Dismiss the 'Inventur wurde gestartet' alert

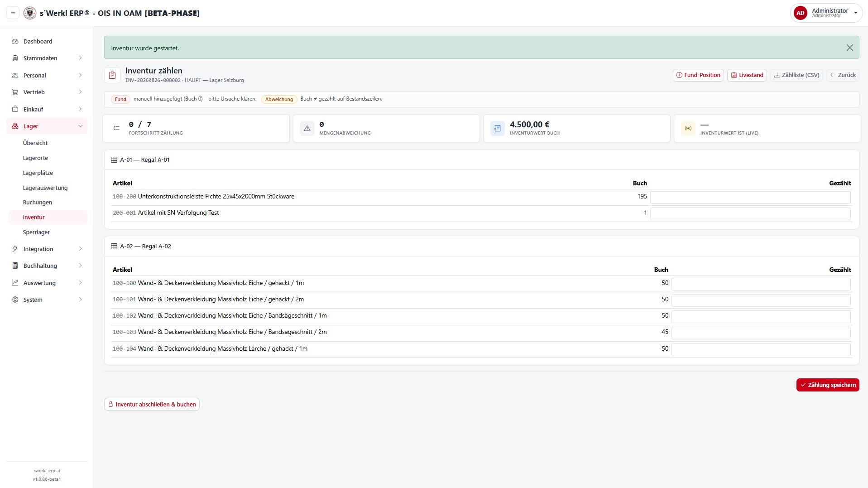tap(849, 48)
